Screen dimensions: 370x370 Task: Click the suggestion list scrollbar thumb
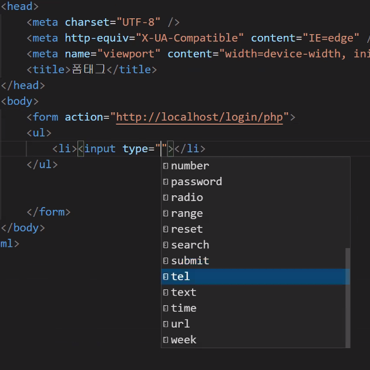(348, 298)
